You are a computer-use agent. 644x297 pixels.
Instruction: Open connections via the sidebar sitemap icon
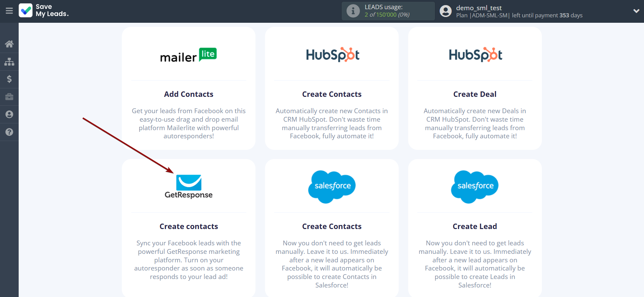pos(9,62)
